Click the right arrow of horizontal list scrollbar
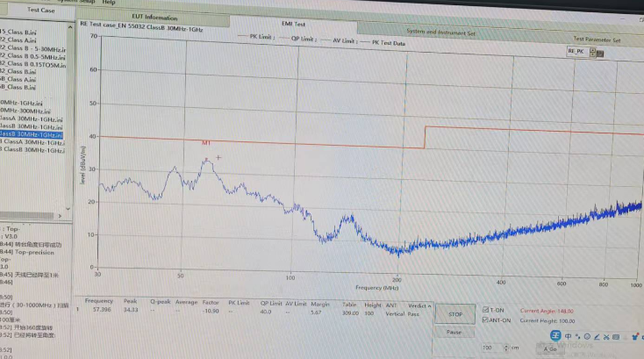Screen dimensions: 644x359 [x=60, y=216]
